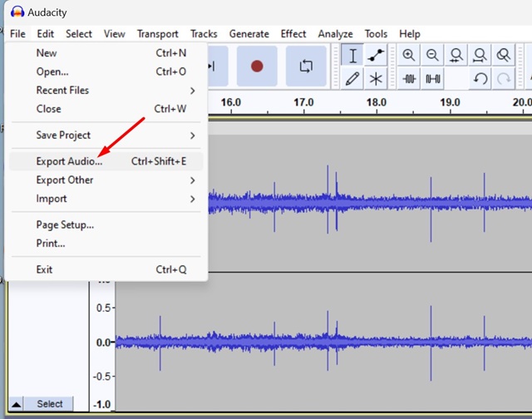The width and height of the screenshot is (532, 419).
Task: Click the Zoom In magnifier
Action: click(x=408, y=55)
